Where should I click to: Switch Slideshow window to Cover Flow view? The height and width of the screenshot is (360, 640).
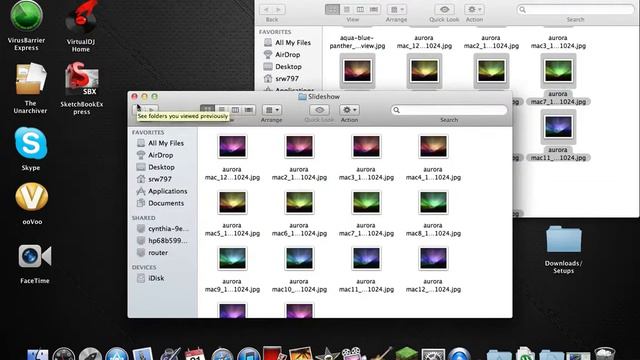tap(249, 110)
